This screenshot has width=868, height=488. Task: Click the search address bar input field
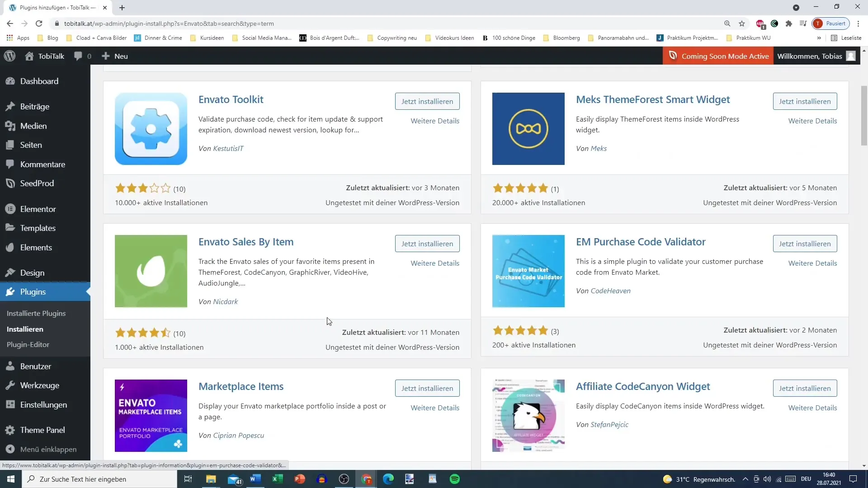[394, 23]
